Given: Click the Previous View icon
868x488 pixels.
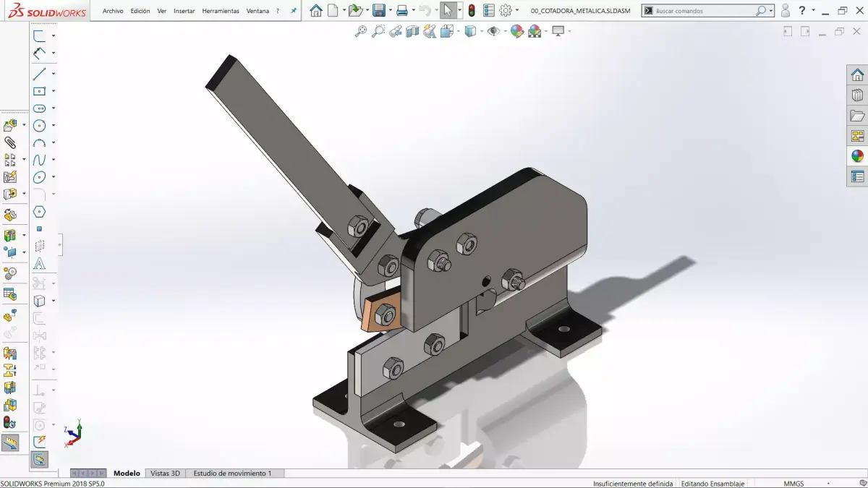Looking at the screenshot, I should 396,31.
